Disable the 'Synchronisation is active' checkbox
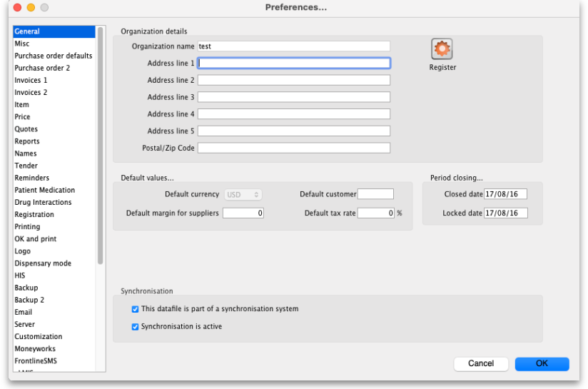 (x=136, y=327)
